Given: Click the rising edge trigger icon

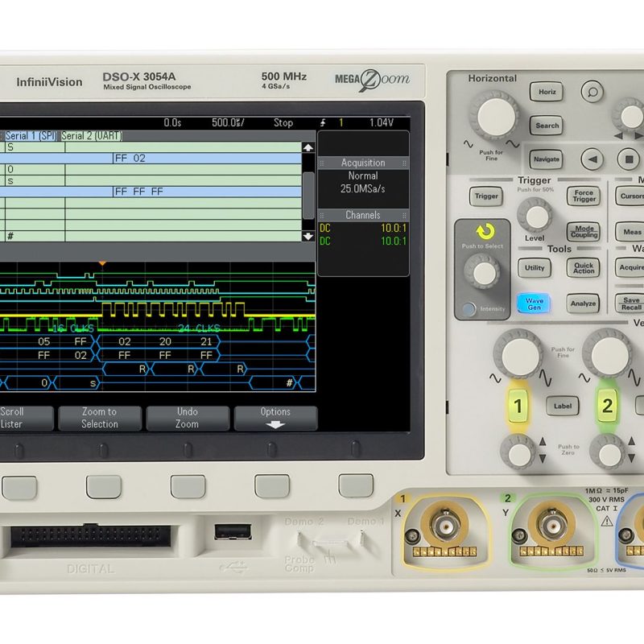Looking at the screenshot, I should tap(323, 122).
